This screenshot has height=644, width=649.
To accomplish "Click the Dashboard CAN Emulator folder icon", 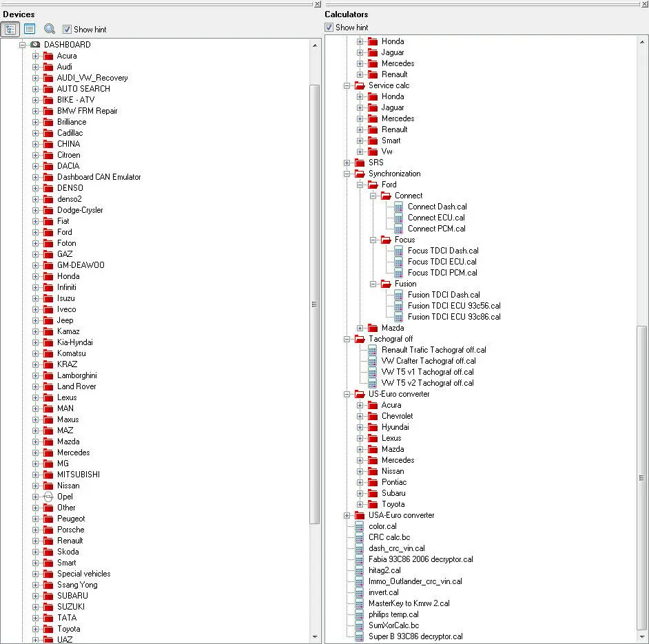I will click(48, 177).
